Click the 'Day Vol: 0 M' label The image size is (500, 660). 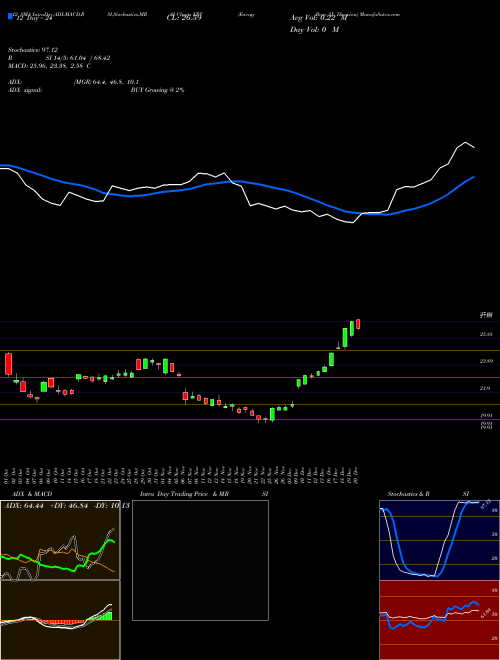(314, 29)
